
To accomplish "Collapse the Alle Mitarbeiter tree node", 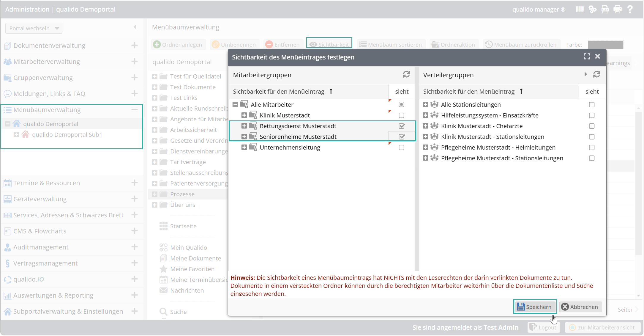I will point(235,104).
